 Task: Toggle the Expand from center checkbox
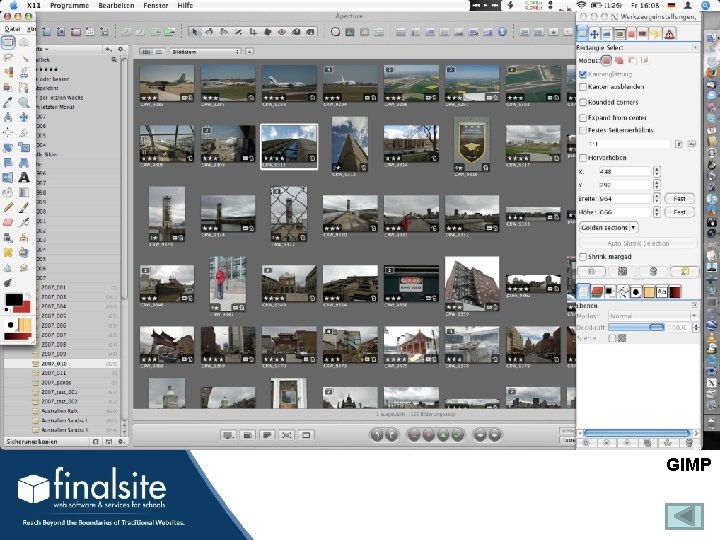pos(583,116)
